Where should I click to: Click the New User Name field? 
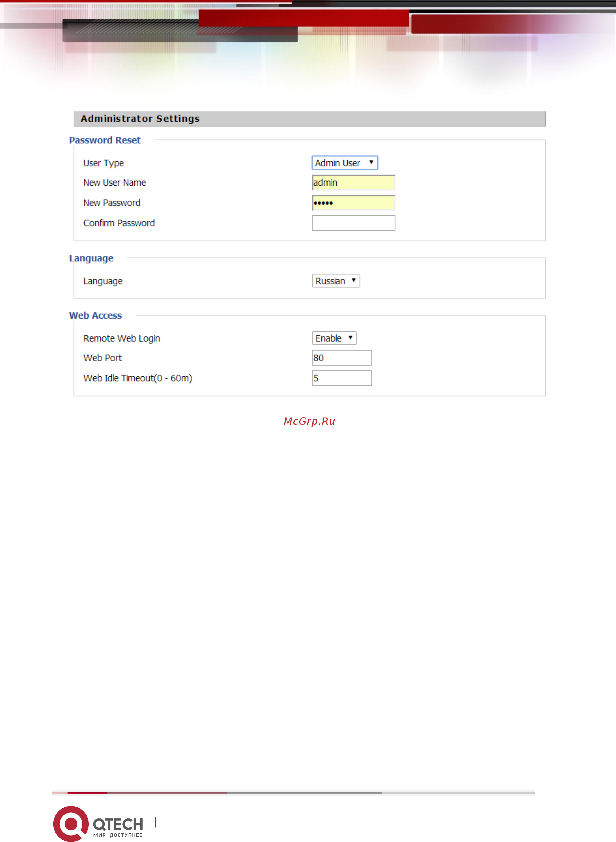point(353,182)
